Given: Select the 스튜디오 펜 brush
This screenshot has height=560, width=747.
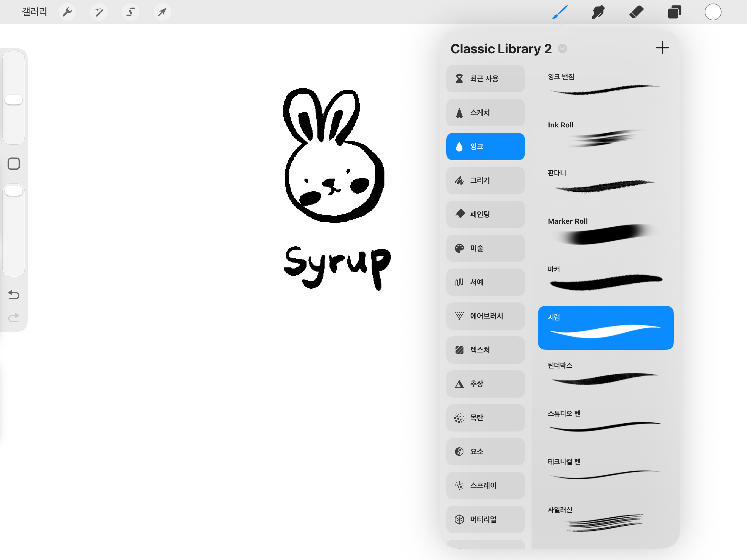Looking at the screenshot, I should coord(605,421).
